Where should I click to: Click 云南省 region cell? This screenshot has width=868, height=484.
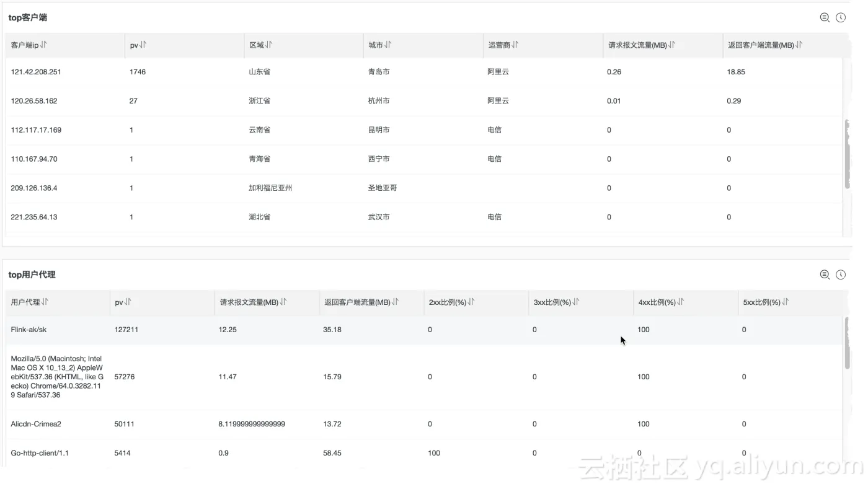coord(259,130)
